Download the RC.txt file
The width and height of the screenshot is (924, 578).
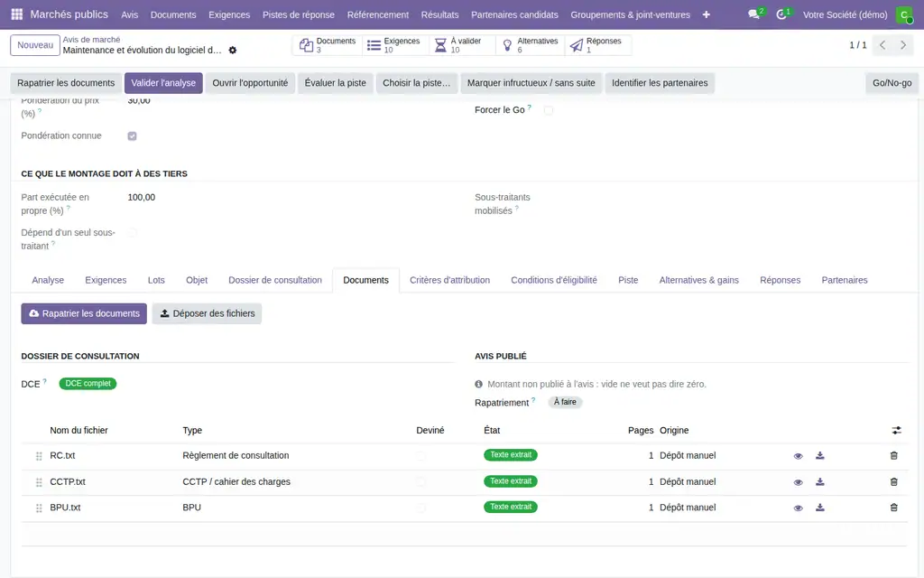pos(819,455)
